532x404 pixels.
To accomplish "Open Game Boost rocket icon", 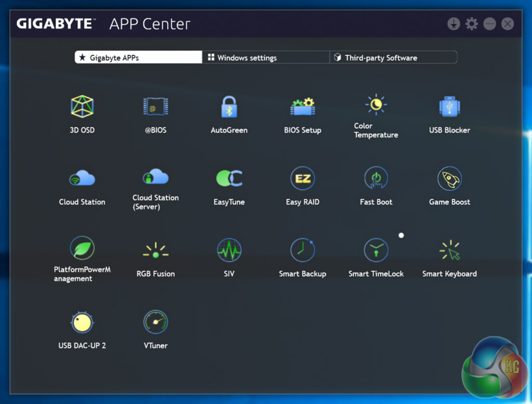I will [x=449, y=179].
